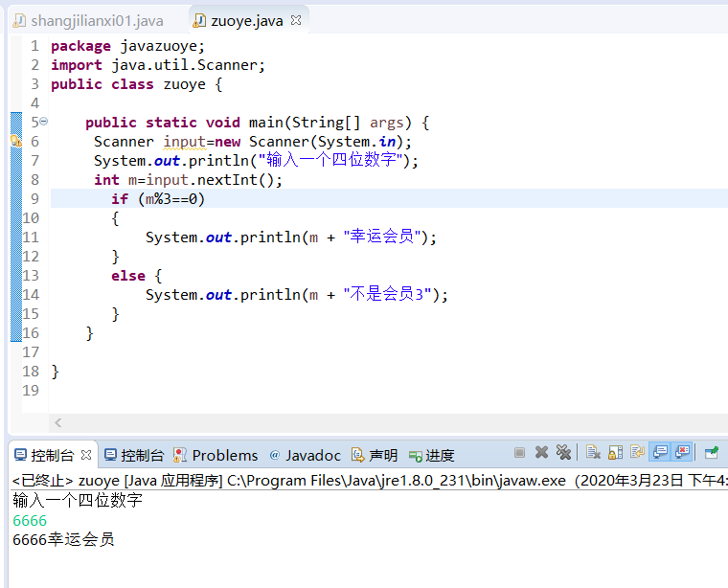The width and height of the screenshot is (728, 588).
Task: Click the shangjilianxi01.java tab file icon
Action: [19, 20]
